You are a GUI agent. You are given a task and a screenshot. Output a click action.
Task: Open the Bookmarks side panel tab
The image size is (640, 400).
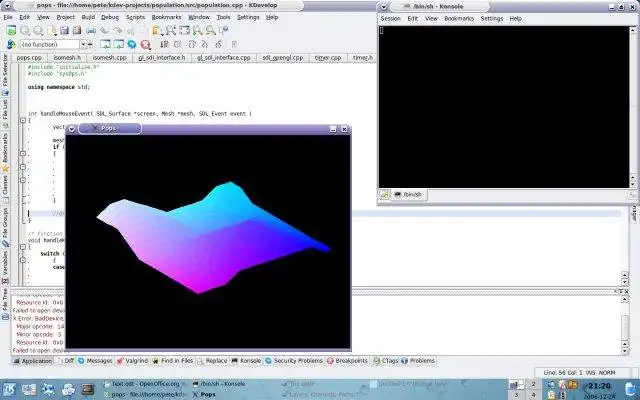pyautogui.click(x=5, y=151)
